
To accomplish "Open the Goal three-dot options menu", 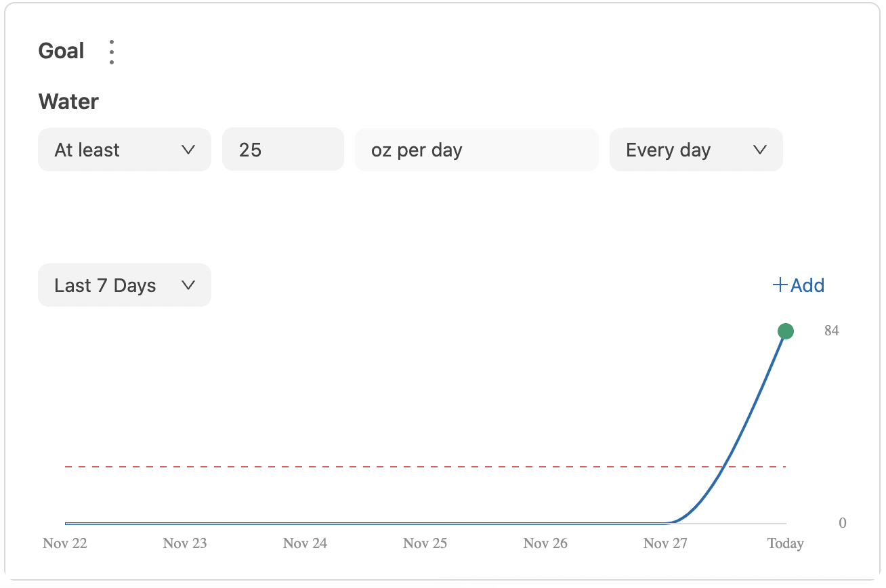I will pyautogui.click(x=112, y=51).
